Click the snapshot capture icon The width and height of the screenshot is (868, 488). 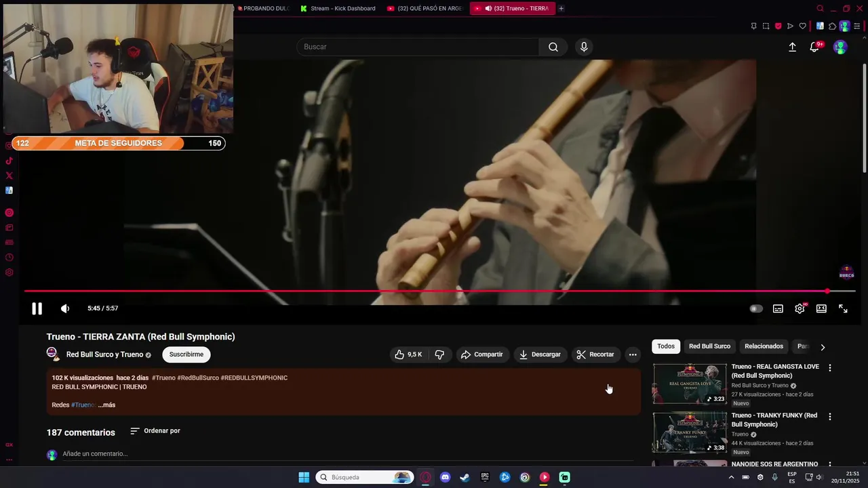[x=766, y=26]
